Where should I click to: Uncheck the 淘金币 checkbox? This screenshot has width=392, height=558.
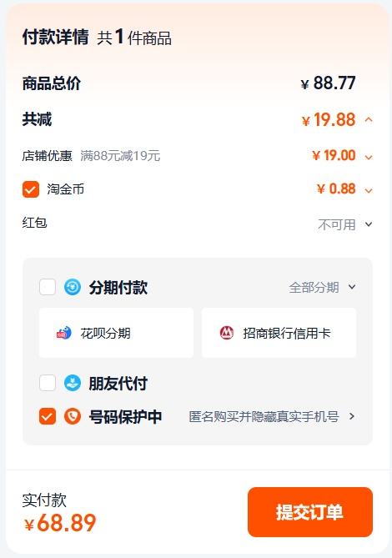31,189
